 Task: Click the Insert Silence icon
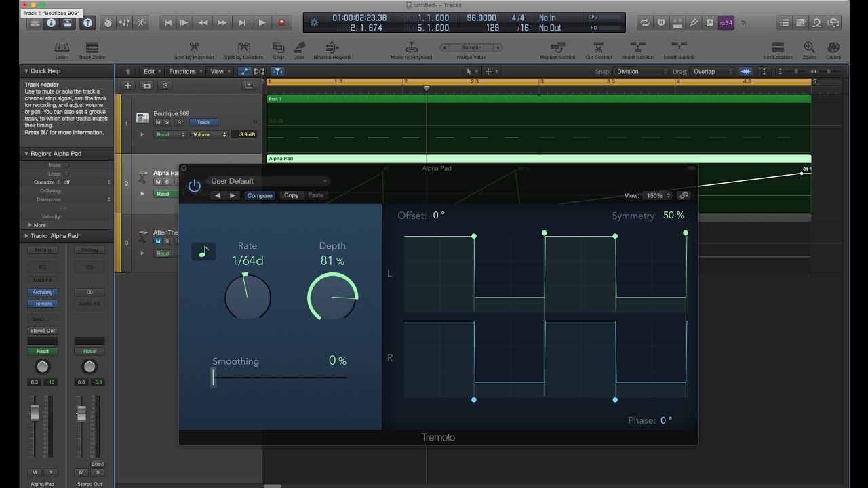679,47
